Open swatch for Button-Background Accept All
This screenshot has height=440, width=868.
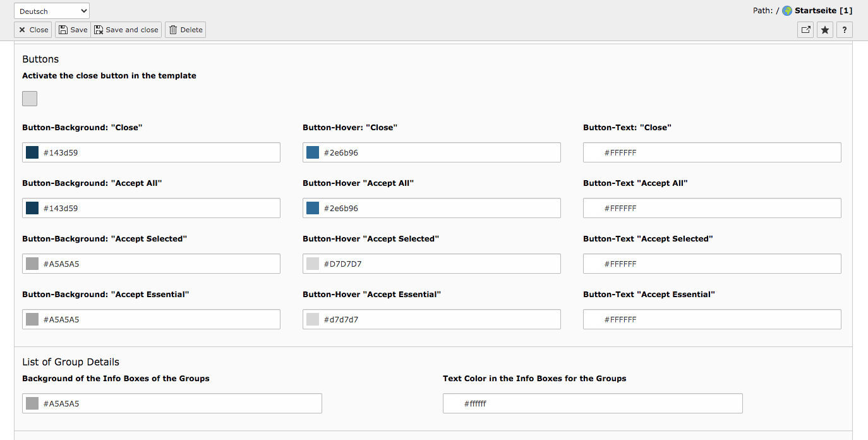(32, 208)
